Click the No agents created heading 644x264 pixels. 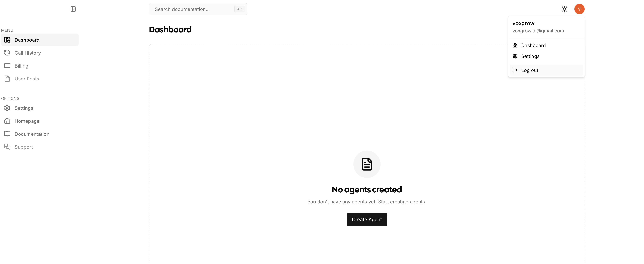click(367, 190)
